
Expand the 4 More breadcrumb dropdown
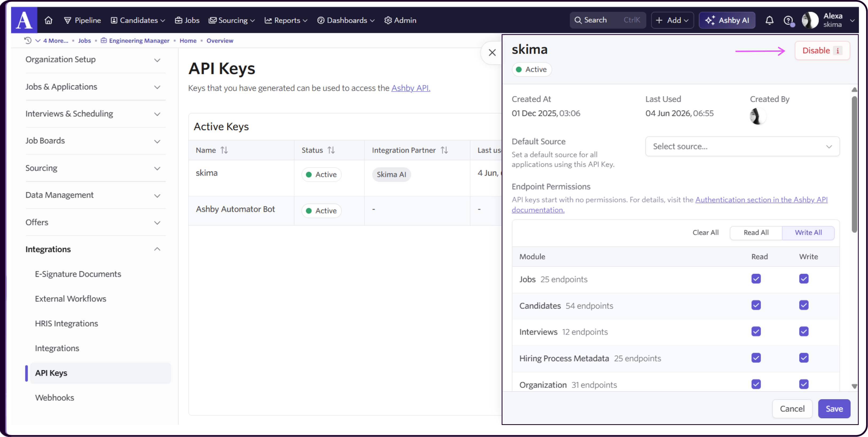tap(52, 40)
